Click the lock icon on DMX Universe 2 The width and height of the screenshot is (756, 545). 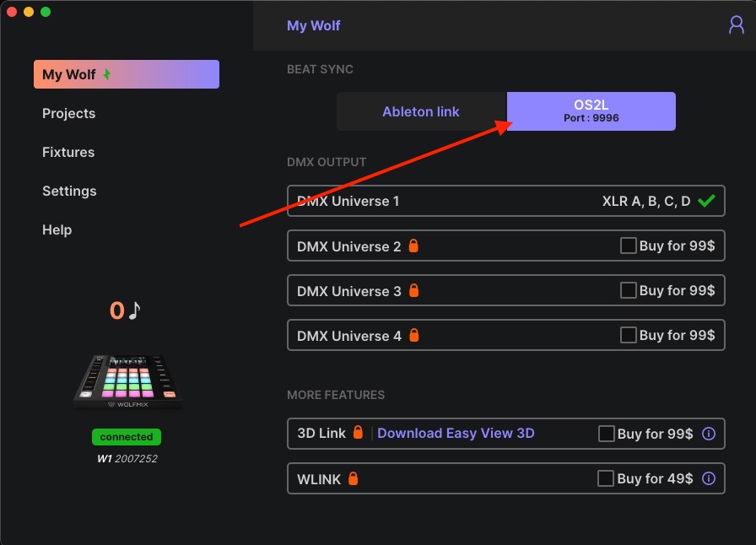tap(413, 246)
